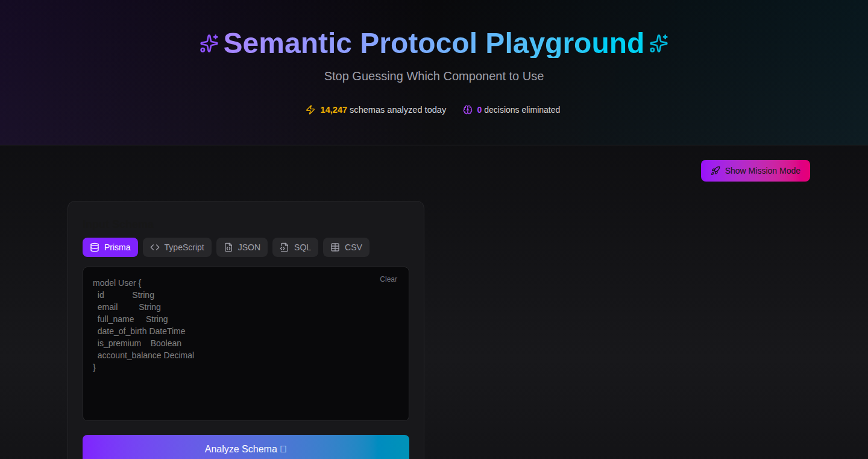
Task: Click the '0 decisions eliminated' counter text
Action: (x=518, y=110)
